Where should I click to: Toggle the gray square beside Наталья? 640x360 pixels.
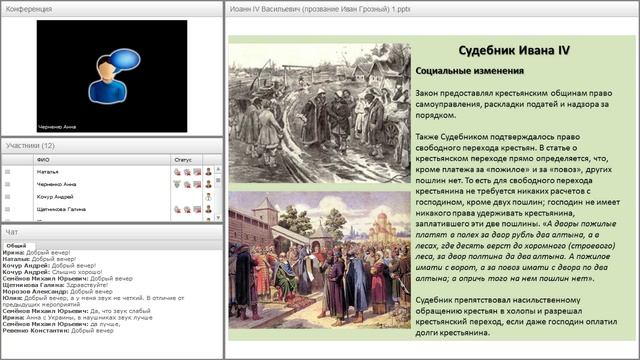(7, 172)
